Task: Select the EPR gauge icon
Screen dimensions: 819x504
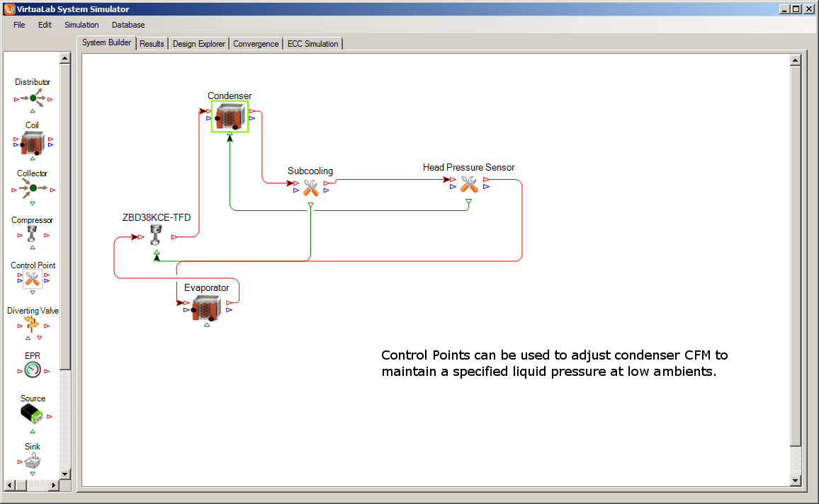Action: [33, 370]
